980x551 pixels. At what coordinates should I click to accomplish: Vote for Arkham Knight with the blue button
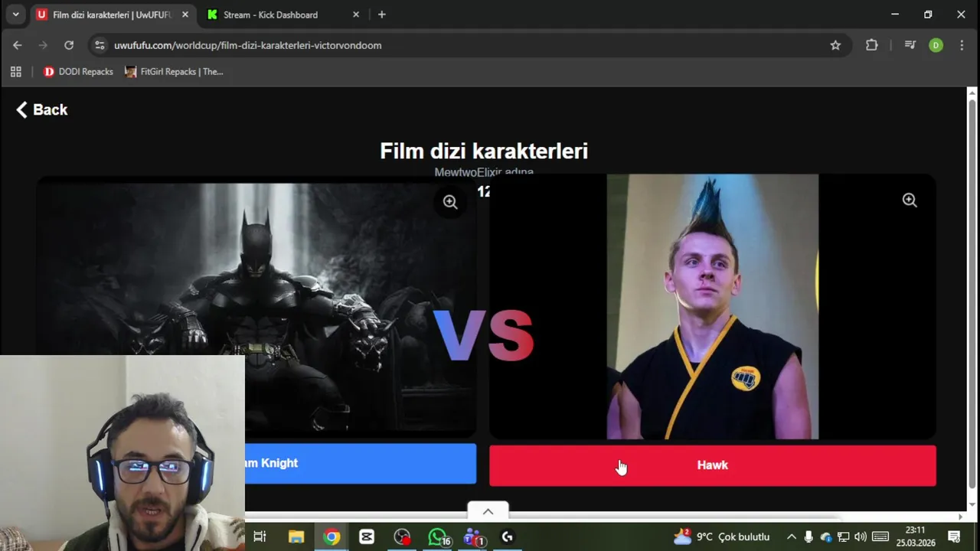361,463
